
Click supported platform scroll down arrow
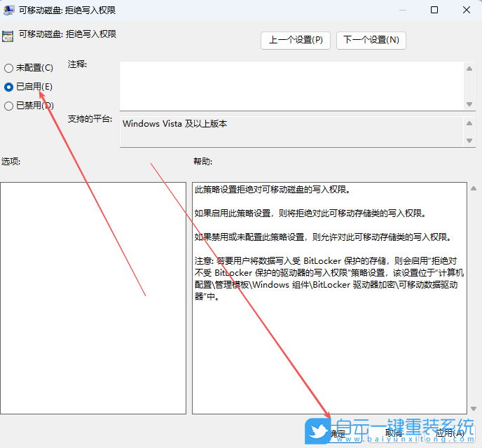(469, 141)
